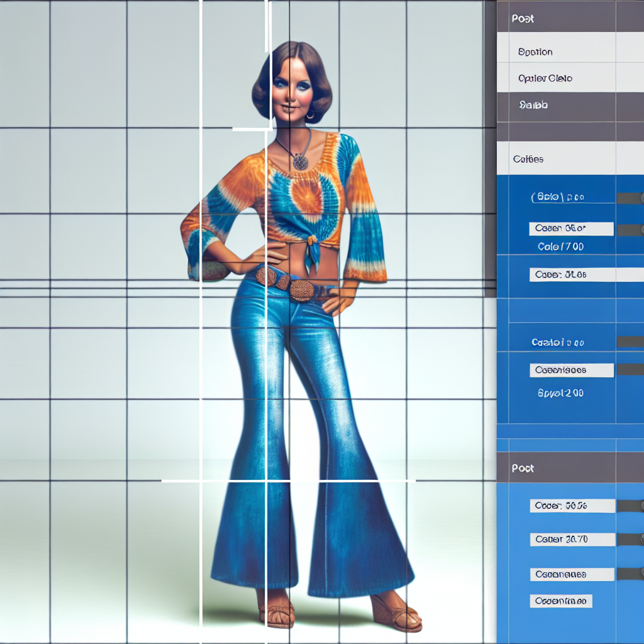644x644 pixels.
Task: Select the dark "Salbb" row
Action: (x=533, y=105)
